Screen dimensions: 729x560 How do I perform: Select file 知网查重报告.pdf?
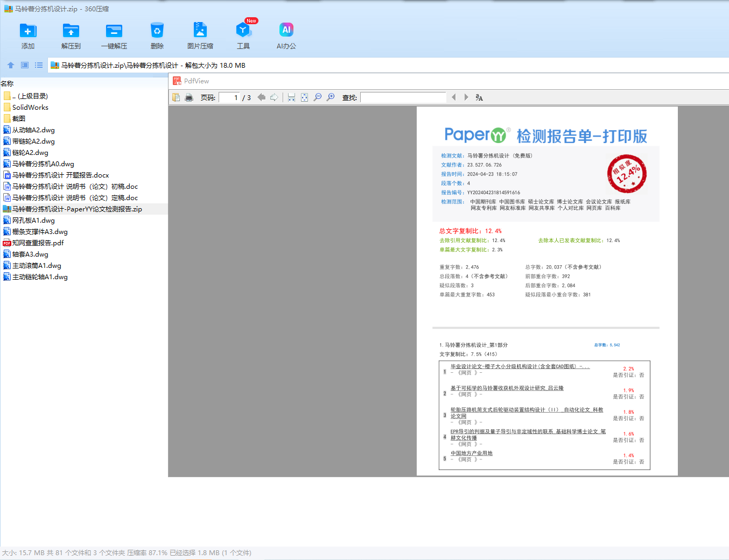(x=33, y=243)
